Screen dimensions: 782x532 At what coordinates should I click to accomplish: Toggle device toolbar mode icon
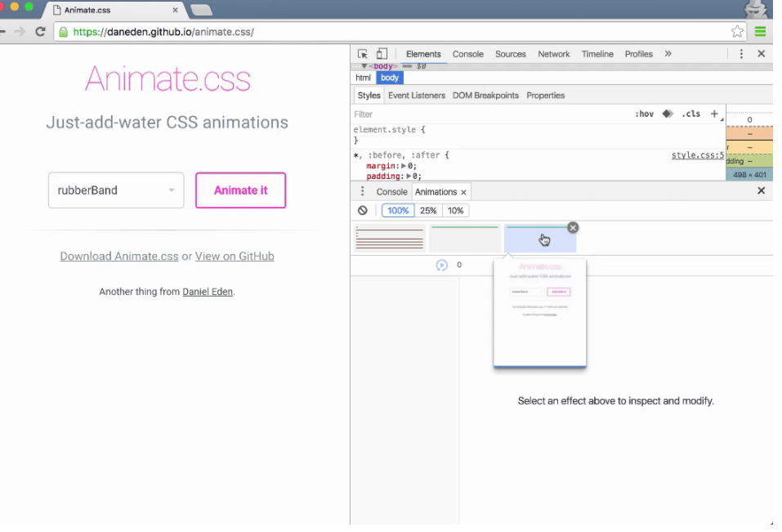tap(382, 54)
